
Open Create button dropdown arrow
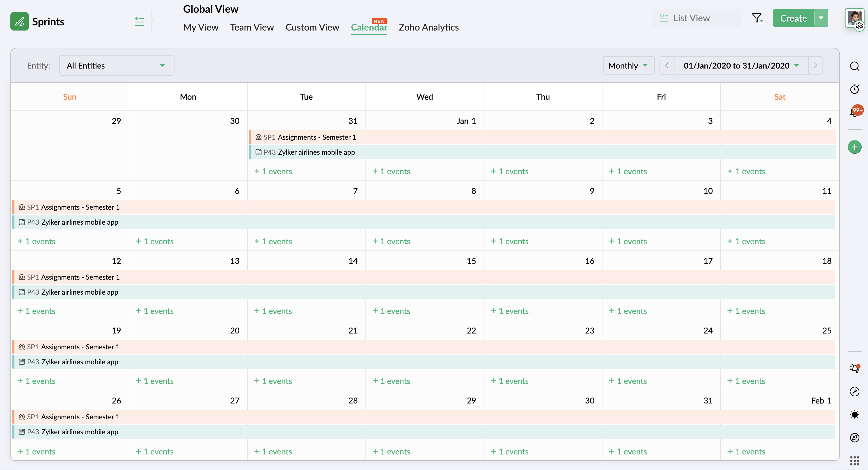click(x=822, y=18)
